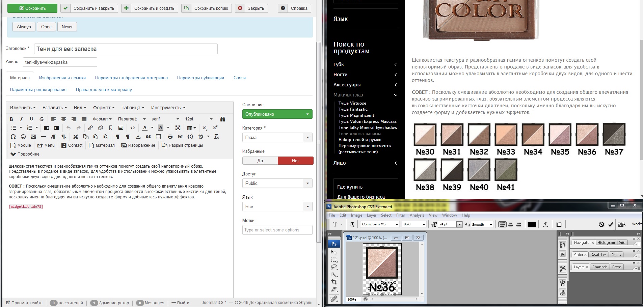The height and width of the screenshot is (307, 644).
Task: Switch to the Swatches panel tab
Action: click(598, 255)
